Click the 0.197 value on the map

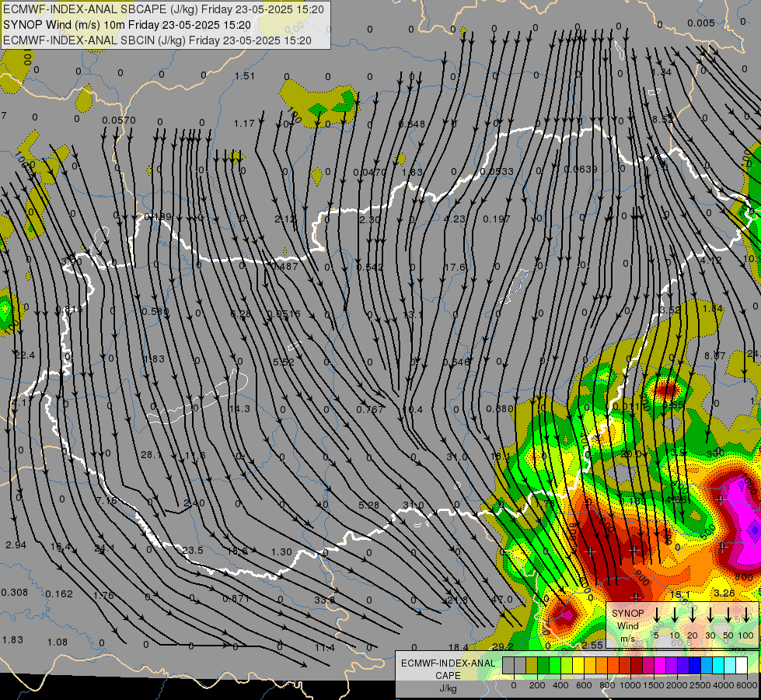[497, 219]
